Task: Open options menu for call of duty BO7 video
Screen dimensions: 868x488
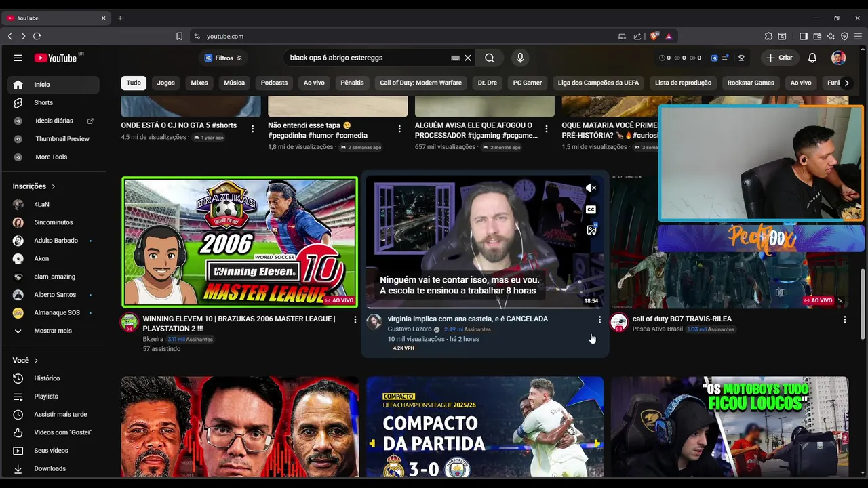Action: (844, 319)
